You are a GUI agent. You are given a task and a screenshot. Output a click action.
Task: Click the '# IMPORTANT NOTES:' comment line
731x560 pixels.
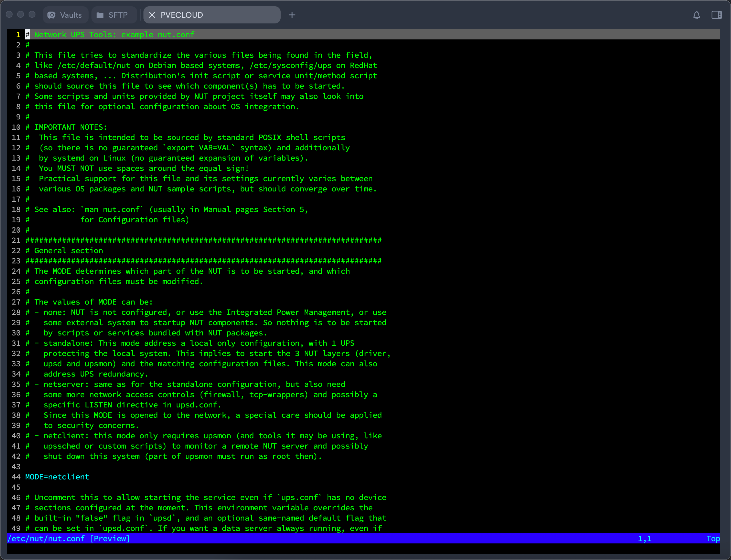point(66,127)
